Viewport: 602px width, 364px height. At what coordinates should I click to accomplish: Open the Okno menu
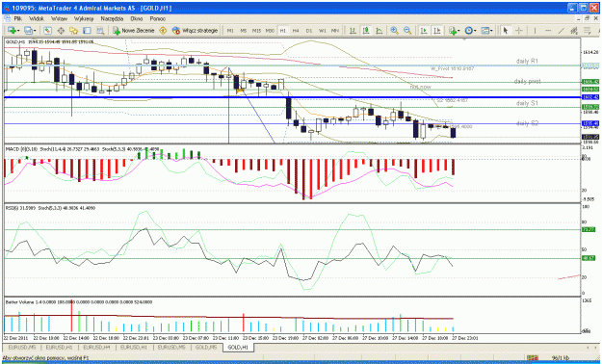click(x=137, y=18)
